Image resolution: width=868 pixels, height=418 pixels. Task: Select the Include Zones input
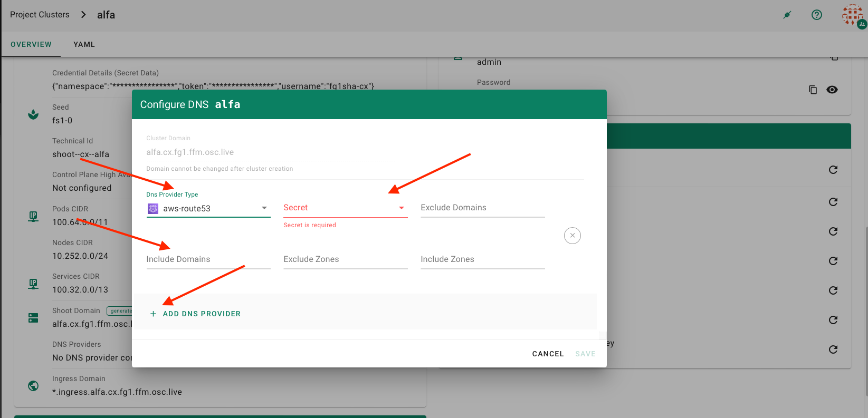pyautogui.click(x=482, y=259)
